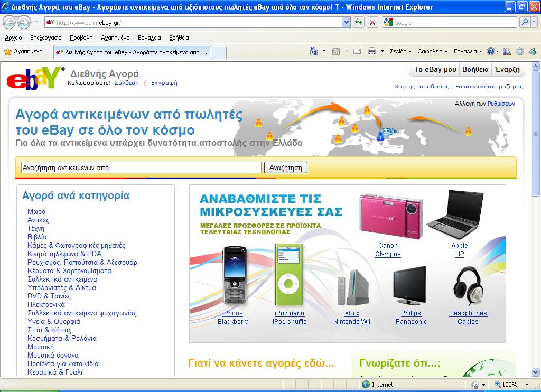541x392 pixels.
Task: Click the Google search magnifier icon
Action: (525, 22)
